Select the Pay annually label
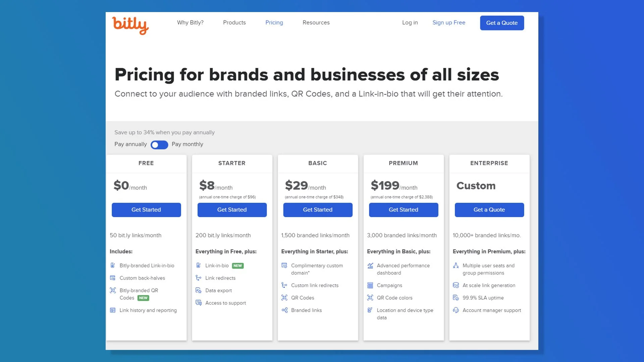 [x=130, y=144]
